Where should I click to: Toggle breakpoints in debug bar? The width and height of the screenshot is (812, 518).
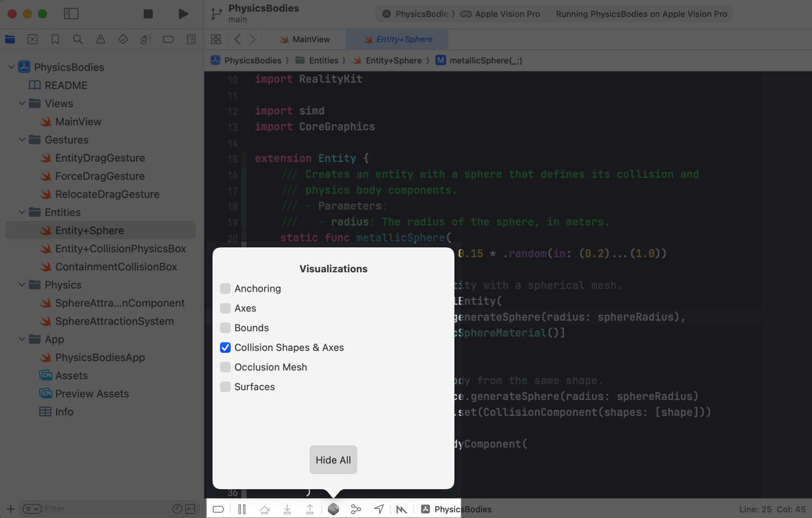pos(218,509)
